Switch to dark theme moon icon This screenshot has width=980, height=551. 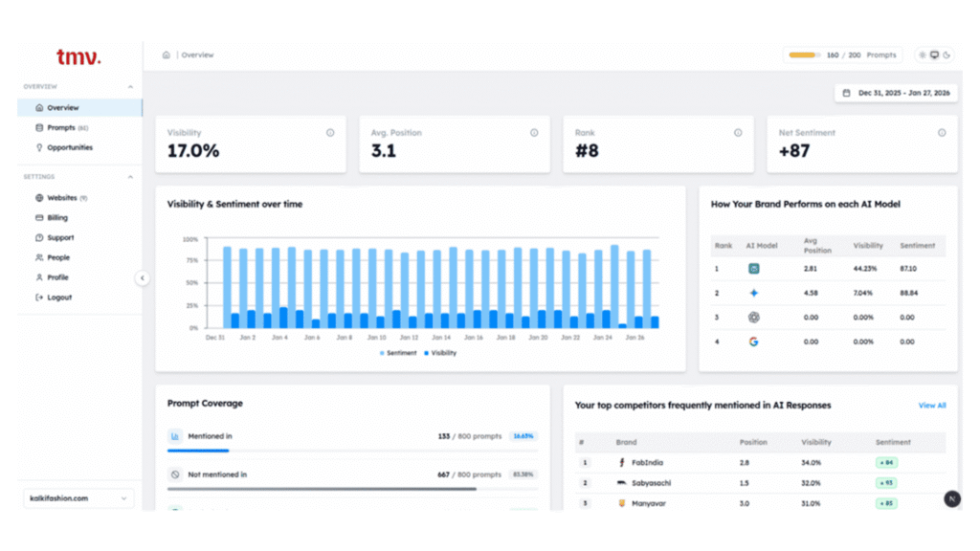pos(947,55)
